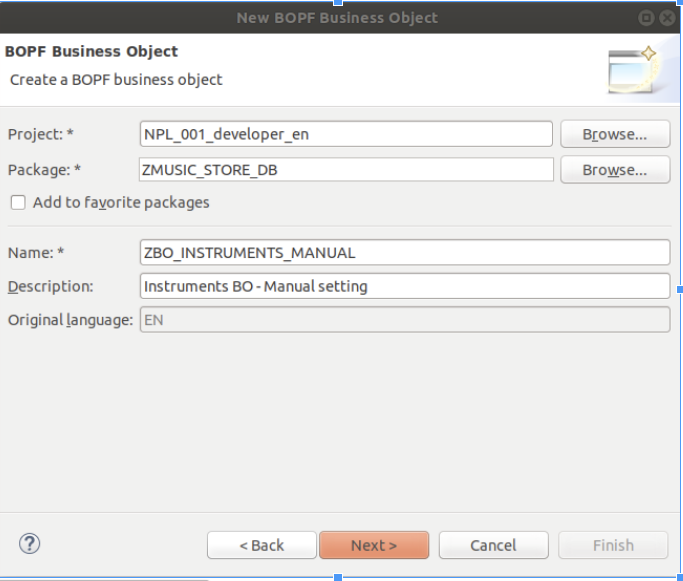Click the Original language label
Viewport: 683px width, 581px height.
(x=70, y=320)
